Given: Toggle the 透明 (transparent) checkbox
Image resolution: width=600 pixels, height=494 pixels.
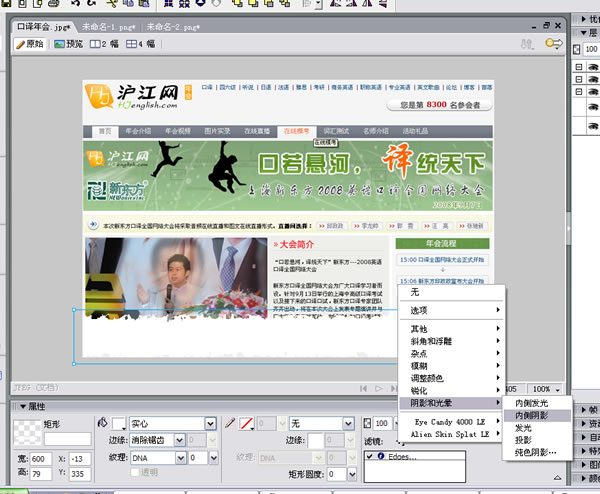Looking at the screenshot, I should tap(135, 472).
